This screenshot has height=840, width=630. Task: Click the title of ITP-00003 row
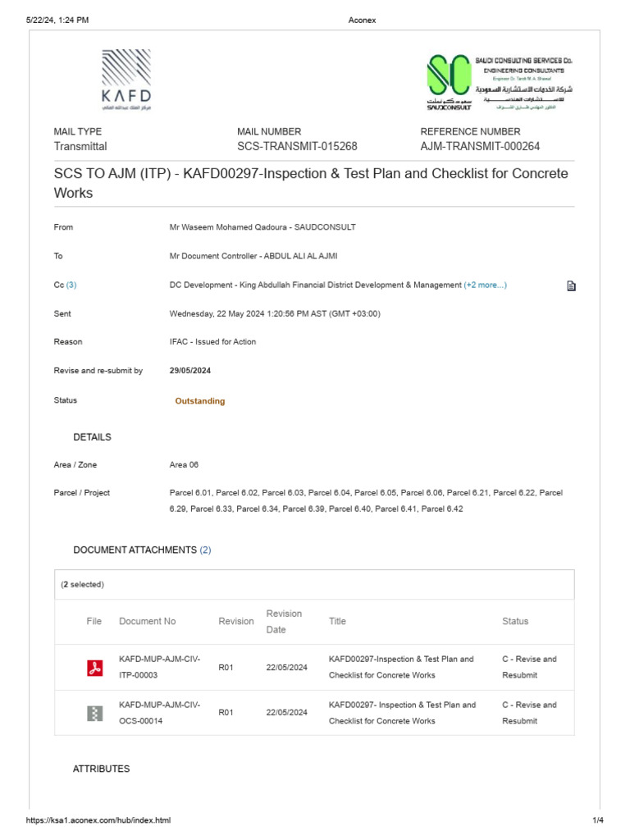tap(401, 667)
